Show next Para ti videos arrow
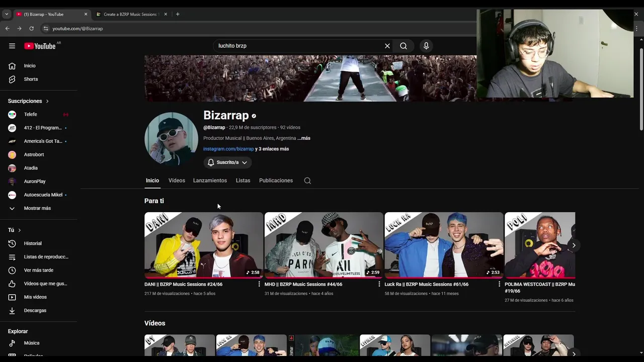Screen dimensions: 644x362 [574, 245]
